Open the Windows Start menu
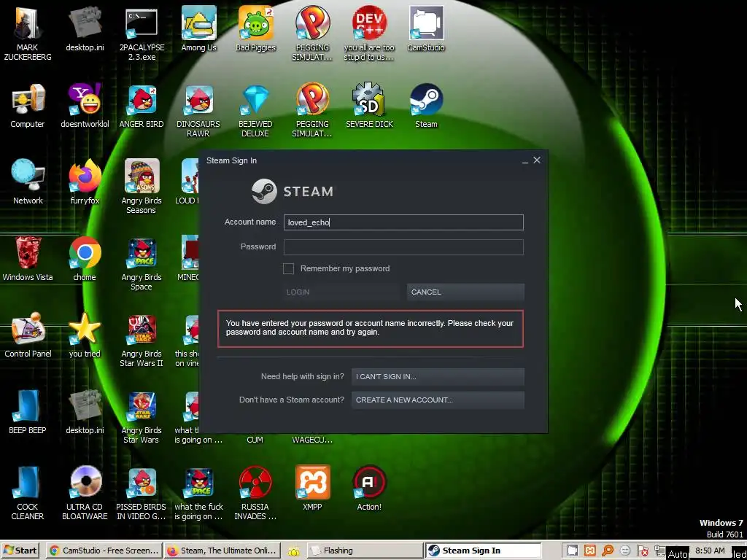Screen dimensions: 747x560 coord(20,551)
